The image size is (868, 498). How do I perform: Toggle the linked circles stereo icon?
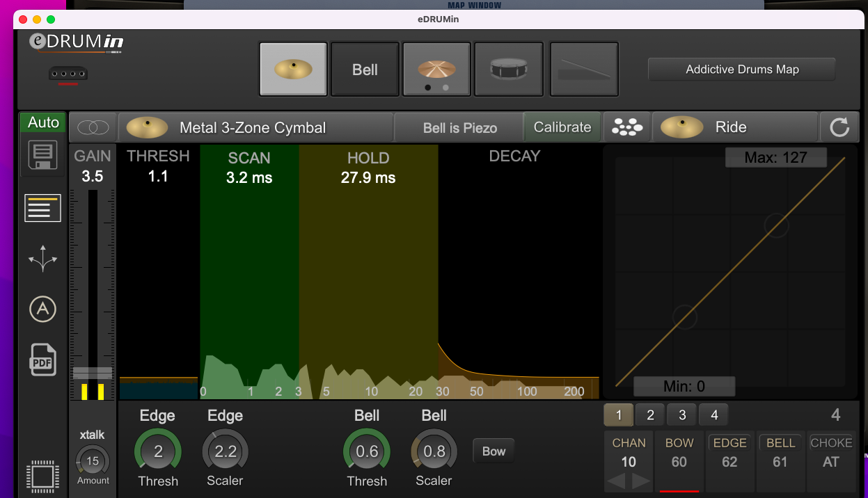coord(93,127)
